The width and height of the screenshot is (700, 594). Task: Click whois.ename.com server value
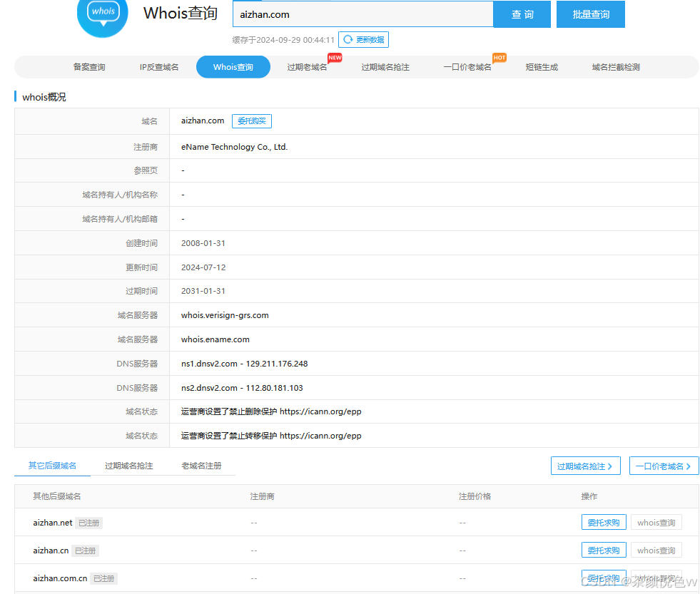point(215,339)
